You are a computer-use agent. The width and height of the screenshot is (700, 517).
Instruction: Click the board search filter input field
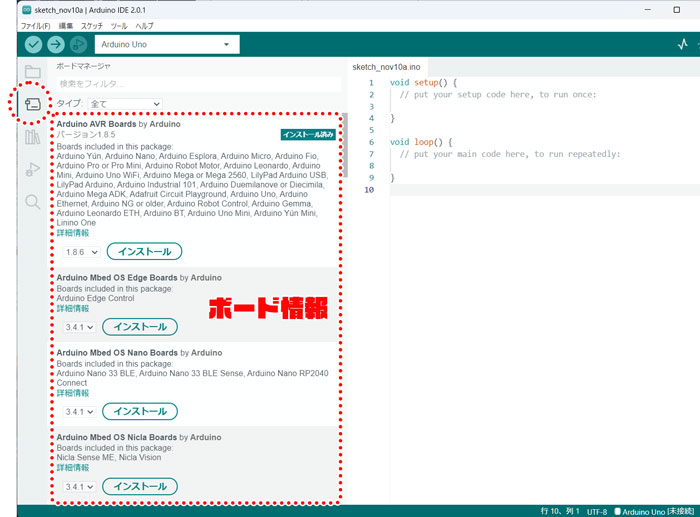click(x=199, y=83)
